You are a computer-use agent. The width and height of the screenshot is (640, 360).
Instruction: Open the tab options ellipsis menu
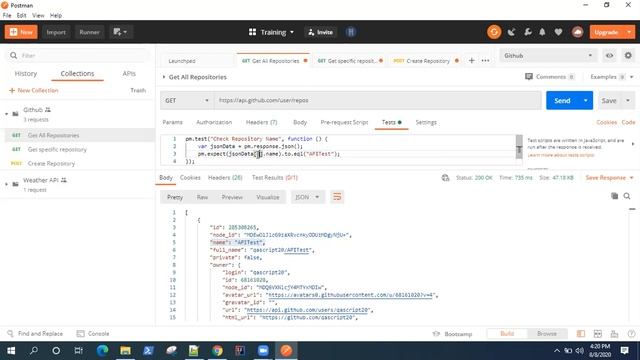pos(485,60)
